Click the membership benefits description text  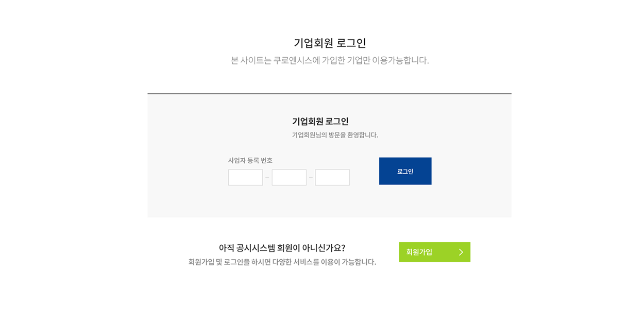coord(283,261)
